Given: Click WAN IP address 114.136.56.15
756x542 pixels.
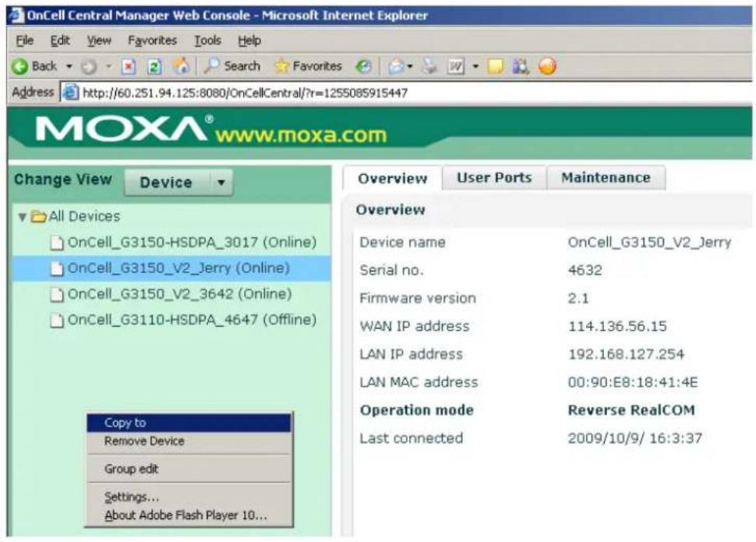Looking at the screenshot, I should 617,326.
